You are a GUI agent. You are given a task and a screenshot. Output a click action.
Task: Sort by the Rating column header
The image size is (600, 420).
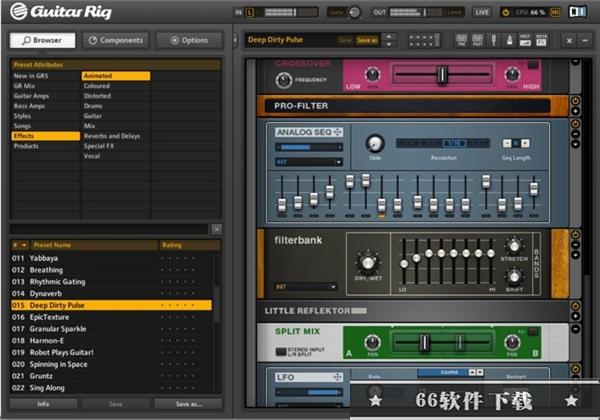189,245
